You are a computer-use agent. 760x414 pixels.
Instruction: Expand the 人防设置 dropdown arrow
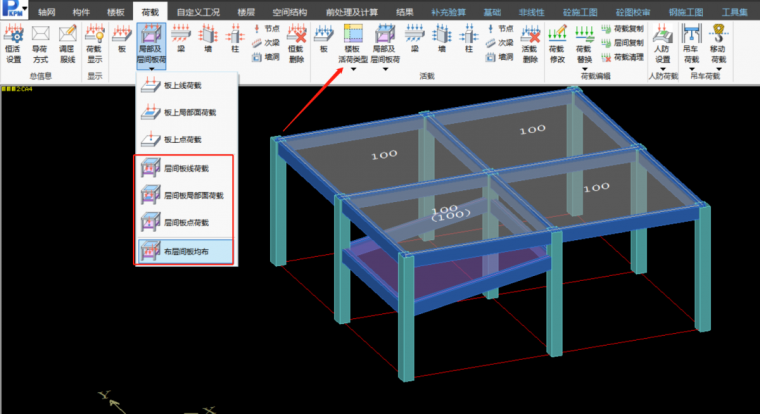coord(663,69)
